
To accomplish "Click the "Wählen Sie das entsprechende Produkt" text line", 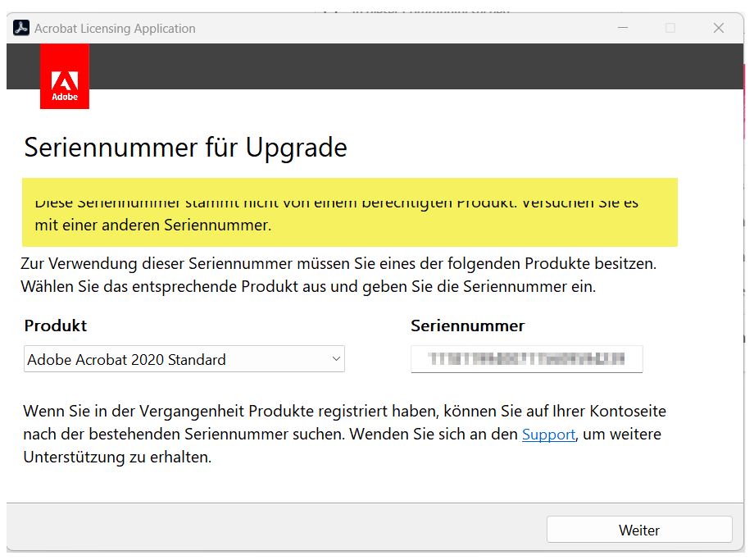I will click(x=308, y=287).
